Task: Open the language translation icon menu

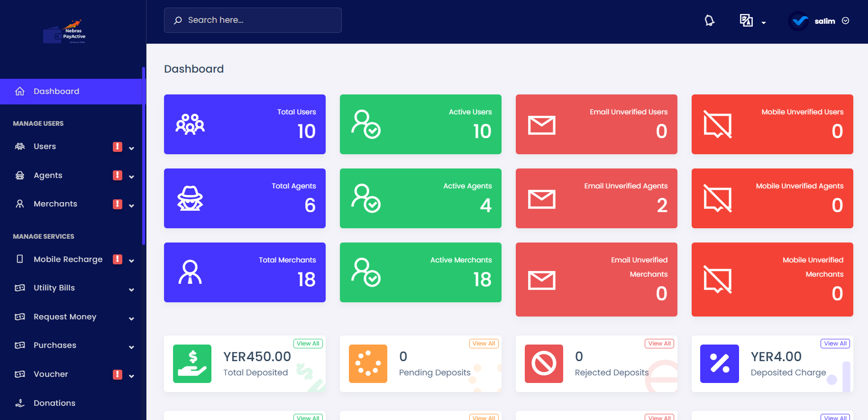Action: coord(746,20)
